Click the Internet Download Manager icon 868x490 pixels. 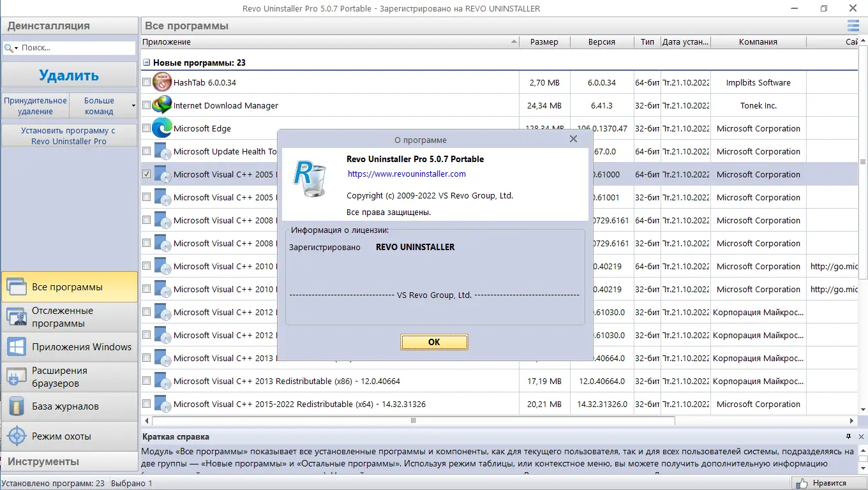pyautogui.click(x=163, y=105)
